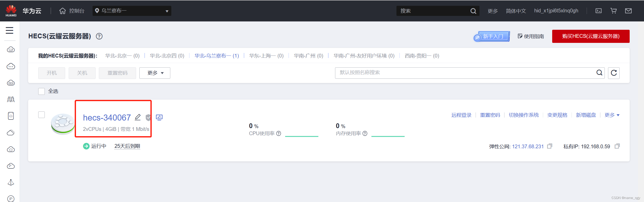Edit hecs-340067 name with pencil icon

(138, 117)
